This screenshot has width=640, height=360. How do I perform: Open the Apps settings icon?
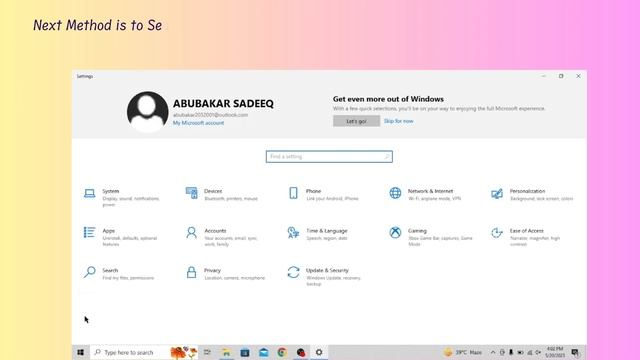click(89, 232)
